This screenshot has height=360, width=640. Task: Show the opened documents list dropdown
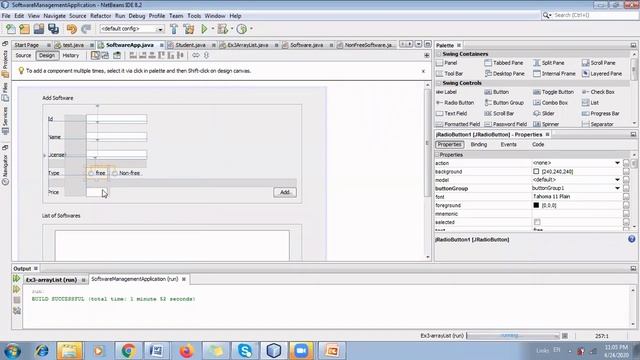[x=418, y=44]
